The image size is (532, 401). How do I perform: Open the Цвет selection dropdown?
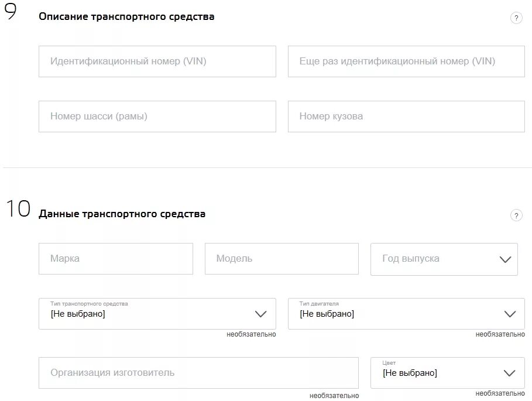(x=447, y=373)
